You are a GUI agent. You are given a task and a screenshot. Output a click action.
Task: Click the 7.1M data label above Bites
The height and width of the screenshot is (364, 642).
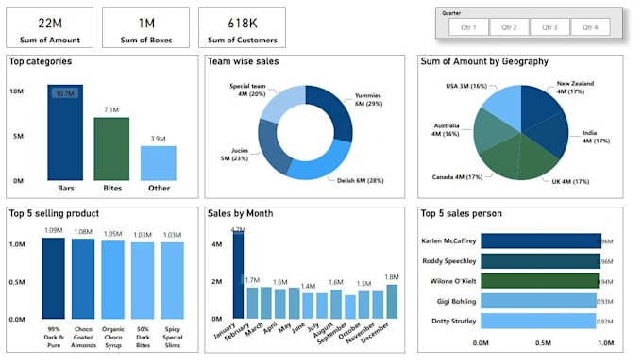coord(111,109)
